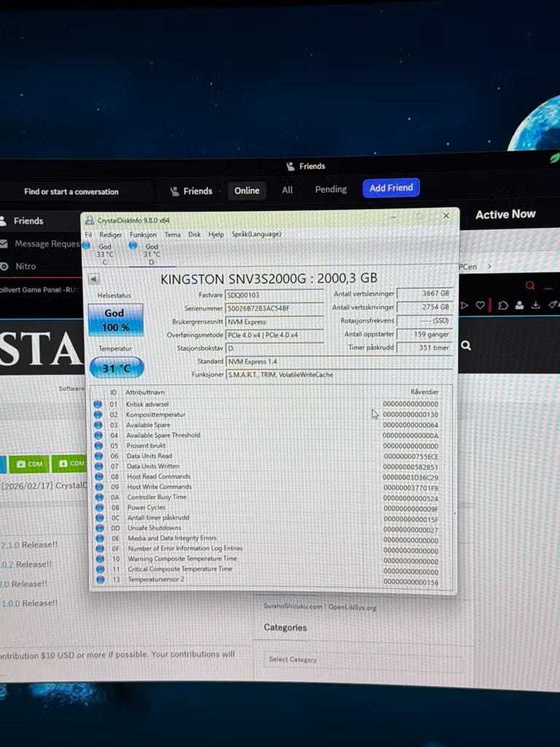This screenshot has height=747, width=560.
Task: Open the Tema menu
Action: pos(172,234)
